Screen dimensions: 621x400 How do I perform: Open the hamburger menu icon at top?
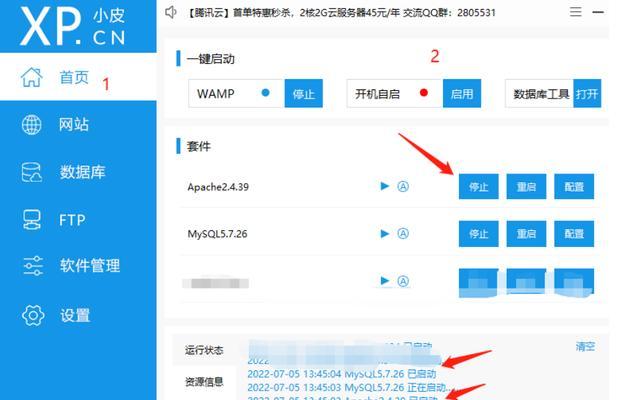point(575,12)
